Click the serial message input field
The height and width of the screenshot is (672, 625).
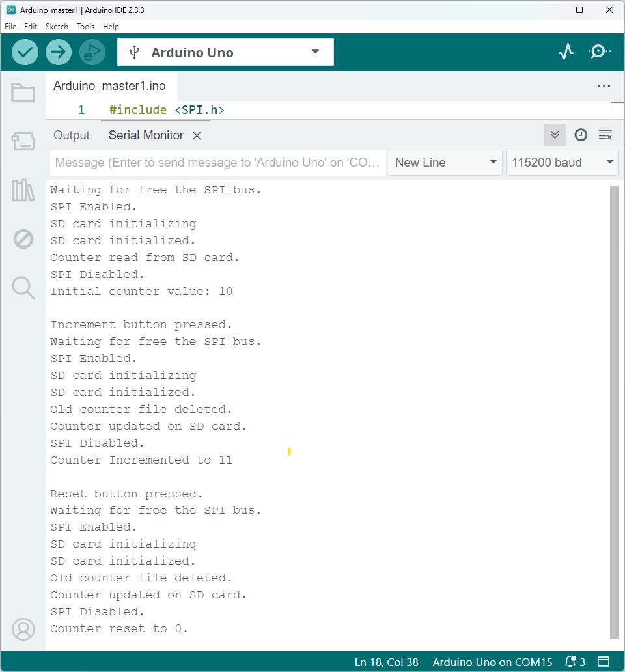point(217,162)
